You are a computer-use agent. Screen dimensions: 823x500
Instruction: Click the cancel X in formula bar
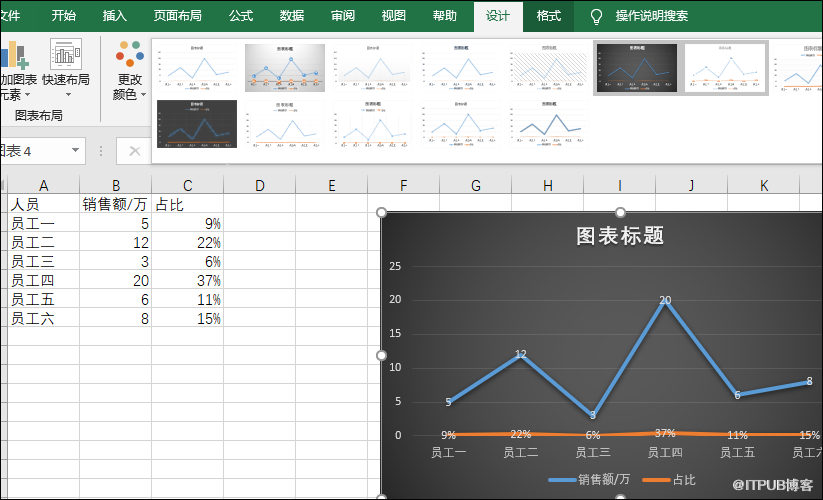pyautogui.click(x=134, y=151)
